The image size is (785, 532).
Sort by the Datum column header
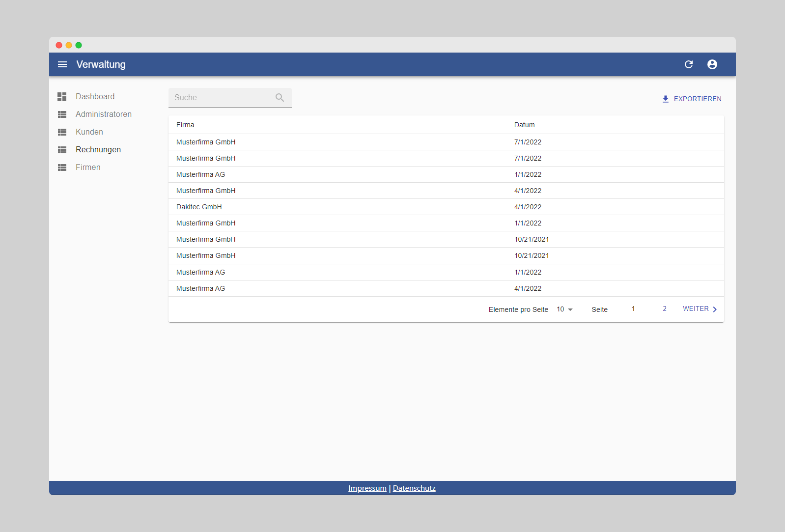point(525,125)
